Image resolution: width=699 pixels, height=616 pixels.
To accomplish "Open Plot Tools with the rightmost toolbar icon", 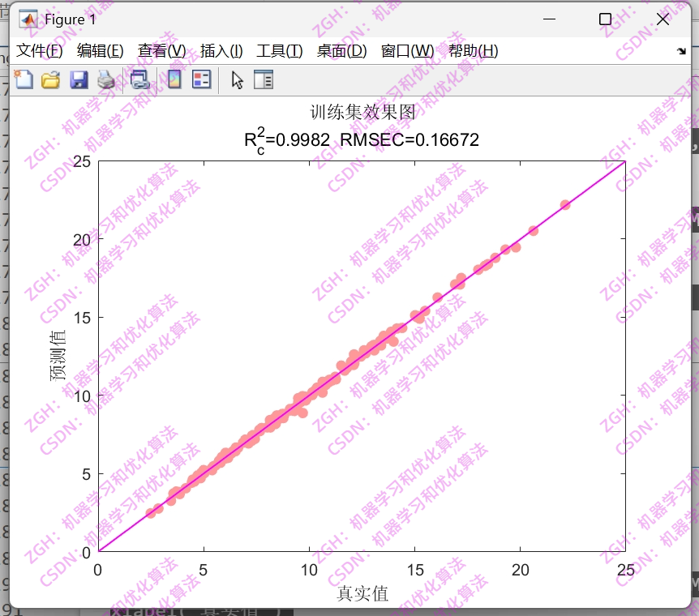I will click(x=264, y=79).
